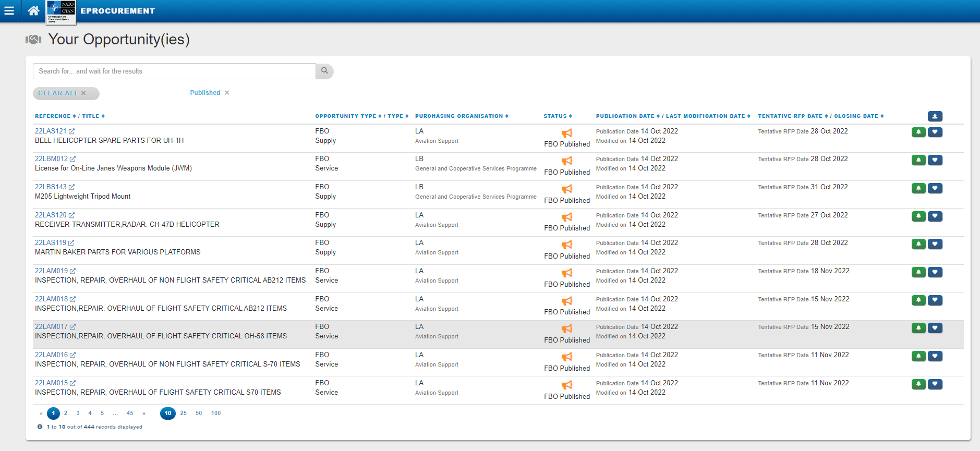The image size is (980, 451).
Task: Click the NATO logo
Action: [61, 12]
